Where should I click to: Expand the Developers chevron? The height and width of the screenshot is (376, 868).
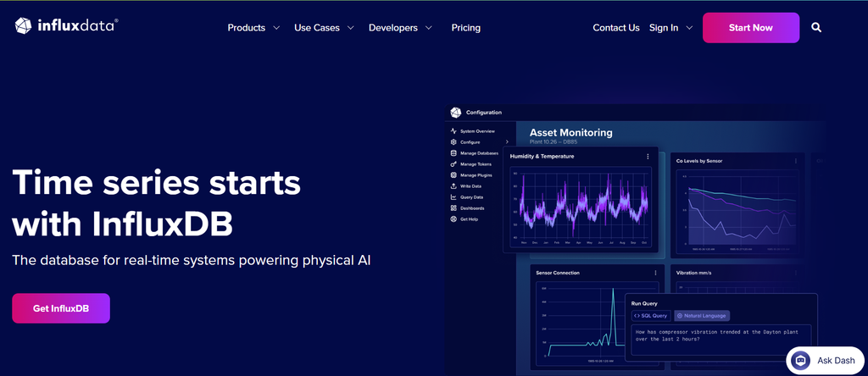[428, 28]
